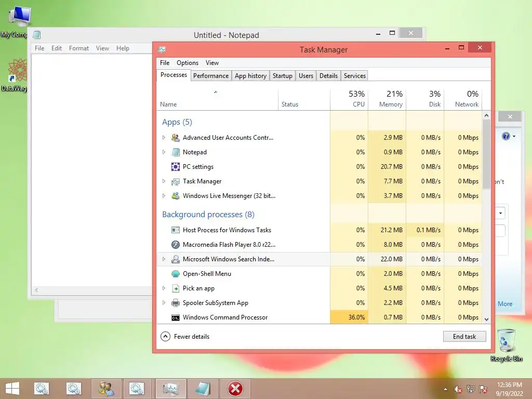Expand the Pick an app process
The image size is (532, 399).
[164, 288]
